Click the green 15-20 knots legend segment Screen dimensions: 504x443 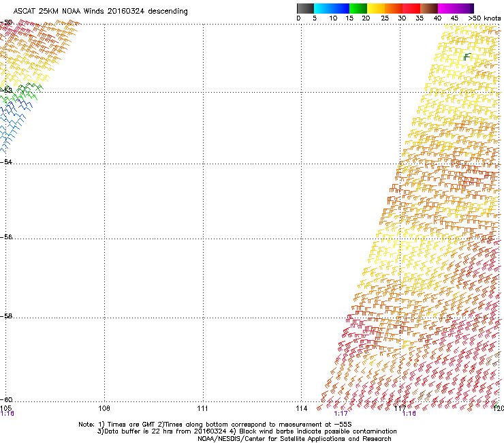click(x=358, y=8)
